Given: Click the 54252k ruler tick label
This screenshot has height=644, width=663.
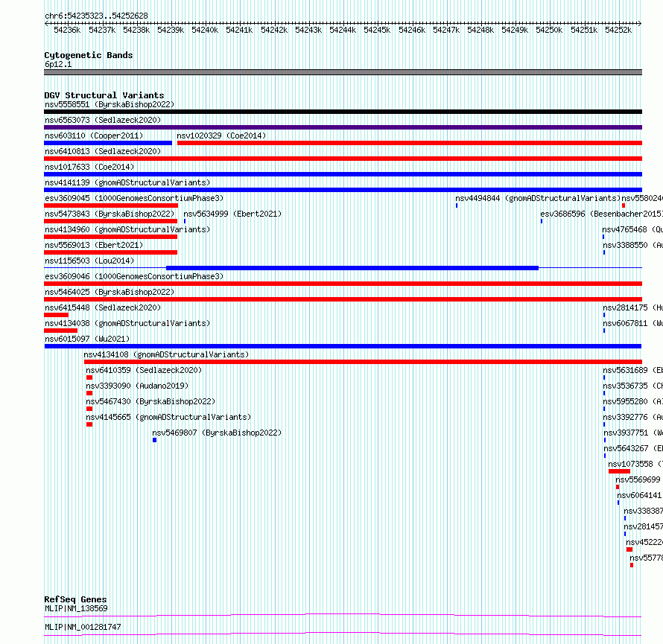Looking at the screenshot, I should point(618,30).
